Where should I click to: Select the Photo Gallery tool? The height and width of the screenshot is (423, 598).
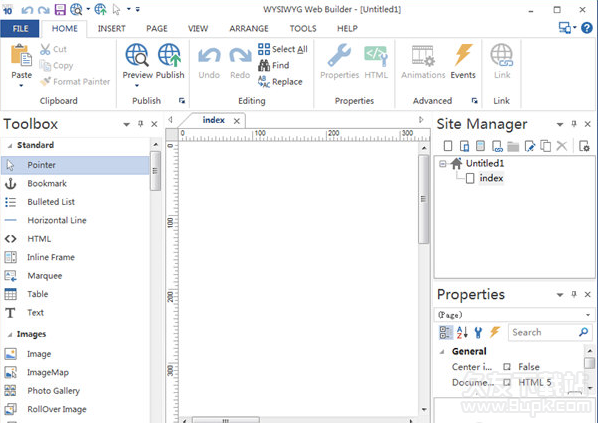pos(76,391)
